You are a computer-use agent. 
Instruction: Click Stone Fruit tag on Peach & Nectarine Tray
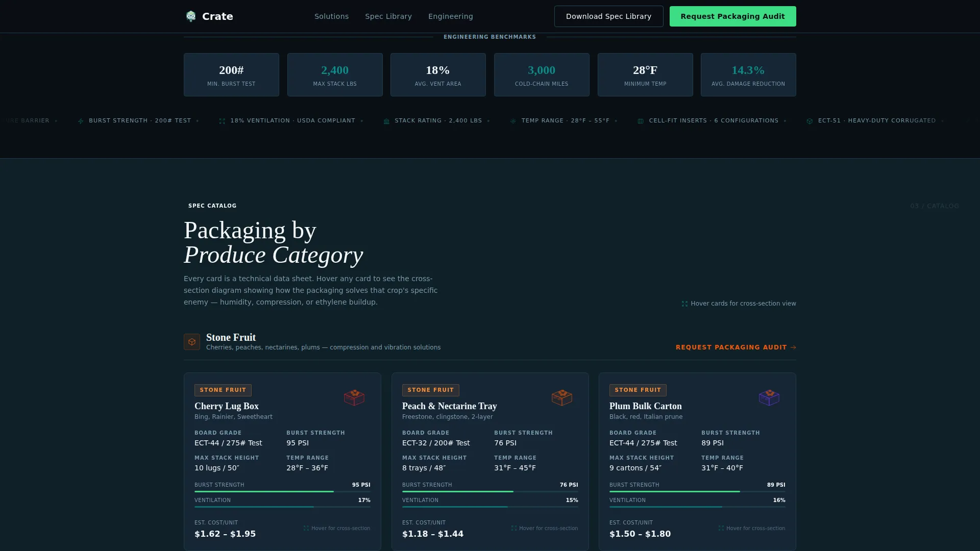pyautogui.click(x=431, y=390)
